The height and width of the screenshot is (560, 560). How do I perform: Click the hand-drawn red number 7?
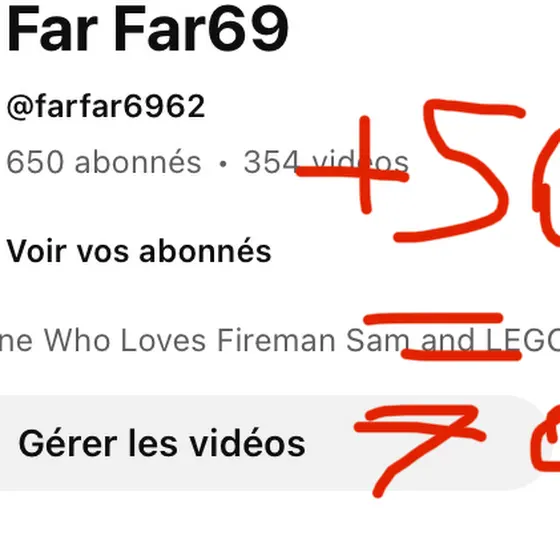point(420,451)
